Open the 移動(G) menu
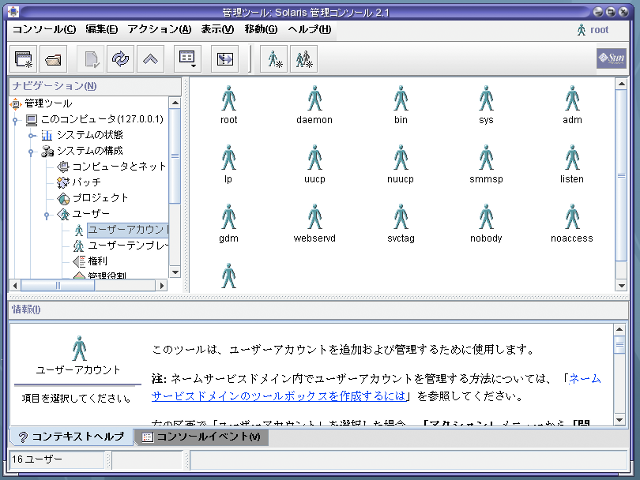The width and height of the screenshot is (640, 480). tap(261, 29)
